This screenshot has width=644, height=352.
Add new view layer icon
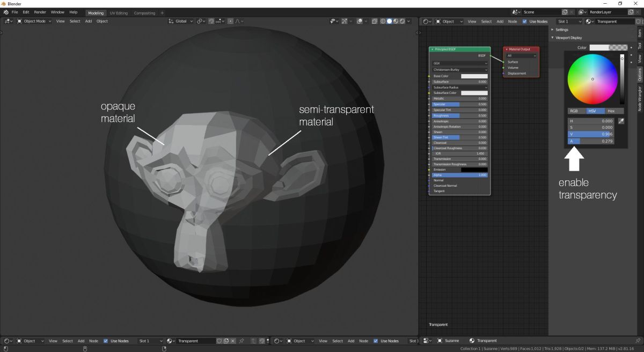tap(631, 12)
